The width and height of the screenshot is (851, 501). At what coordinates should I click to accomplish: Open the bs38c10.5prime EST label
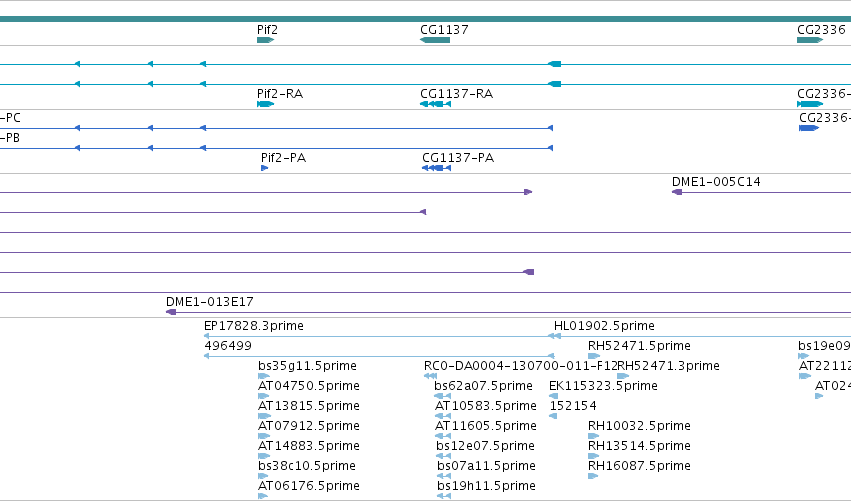pyautogui.click(x=307, y=466)
